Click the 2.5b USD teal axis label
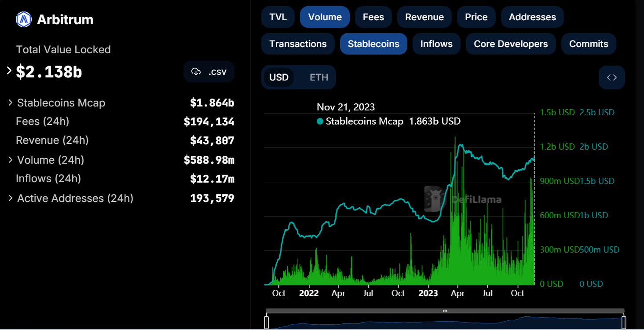The image size is (644, 330). 597,112
